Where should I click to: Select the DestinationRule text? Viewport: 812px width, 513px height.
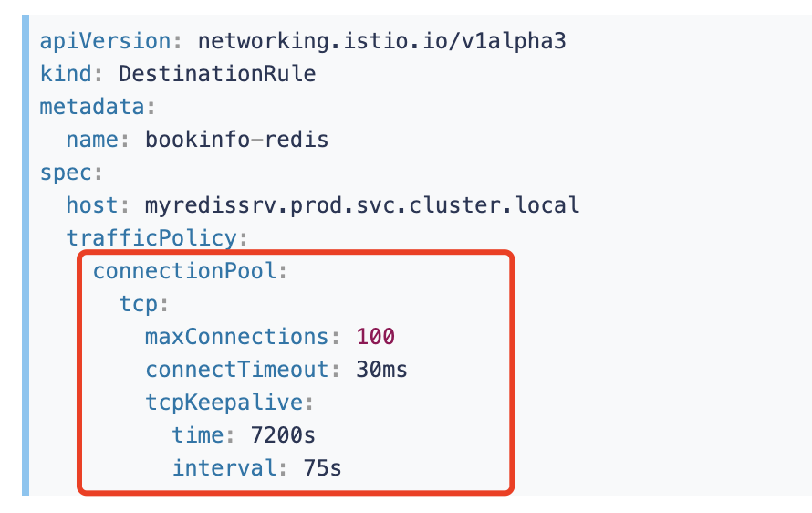pyautogui.click(x=217, y=74)
